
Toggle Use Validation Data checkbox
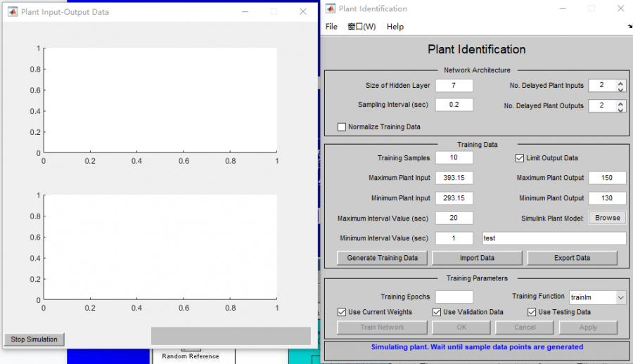[x=437, y=312]
